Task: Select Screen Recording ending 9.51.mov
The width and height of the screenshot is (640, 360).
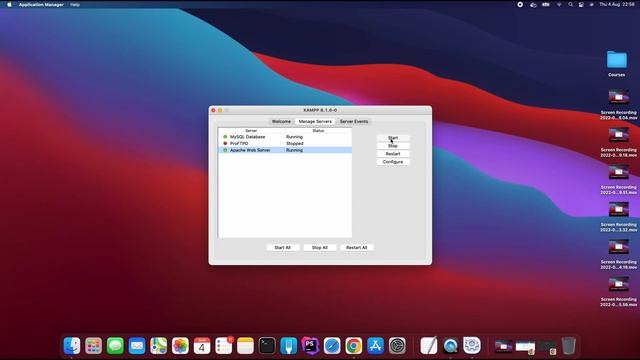Action: 618,180
